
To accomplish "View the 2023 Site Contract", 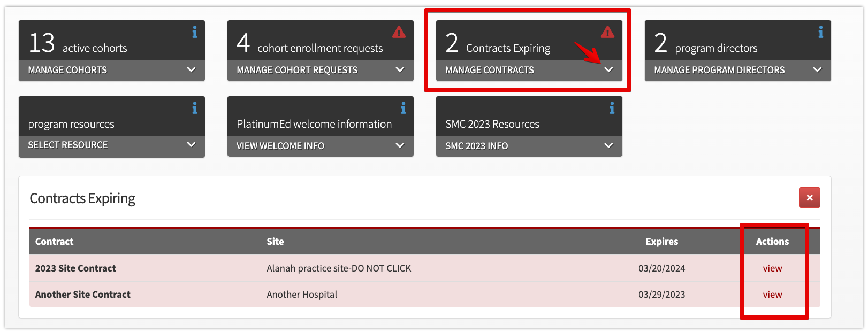I will click(772, 268).
